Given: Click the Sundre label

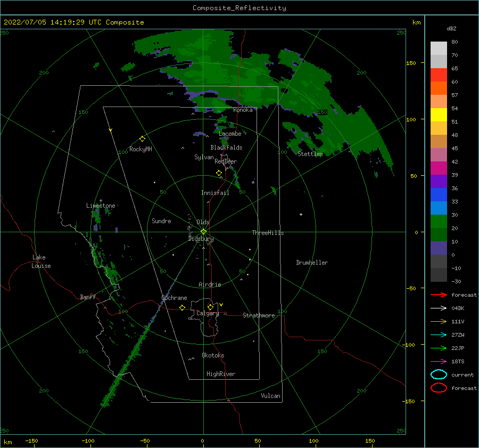Looking at the screenshot, I should point(161,221).
